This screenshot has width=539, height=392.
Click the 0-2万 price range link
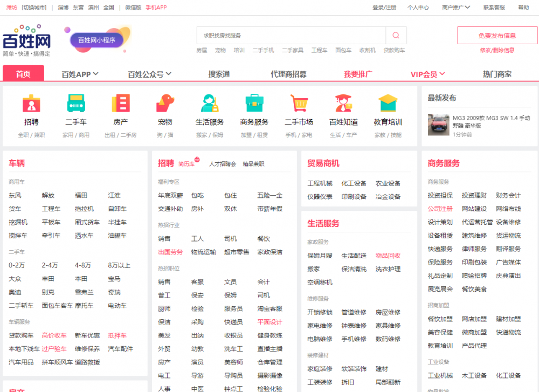tap(17, 265)
